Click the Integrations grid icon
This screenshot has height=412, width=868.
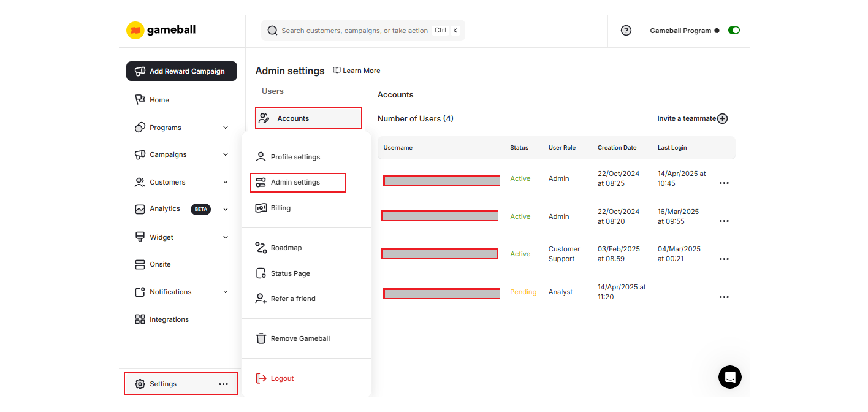[140, 319]
